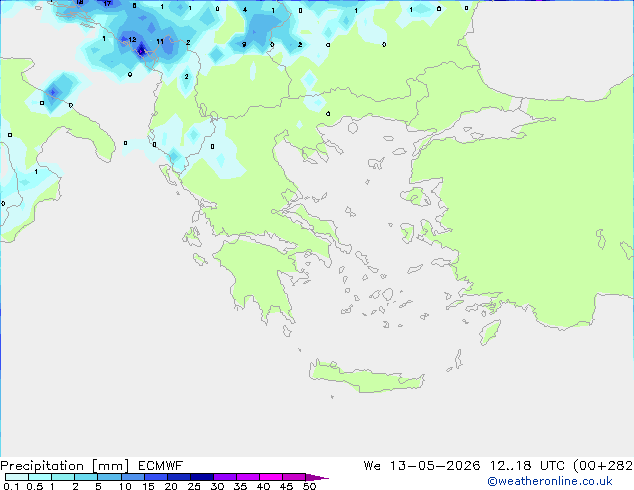Select the 0.5–1 mm legend color
Image resolution: width=634 pixels, height=490 pixels.
40,477
